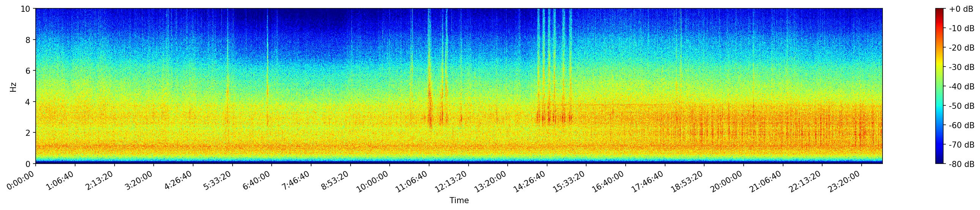Click the dark blue bottom of colorbar
The height and width of the screenshot is (210, 980).
[x=939, y=162]
